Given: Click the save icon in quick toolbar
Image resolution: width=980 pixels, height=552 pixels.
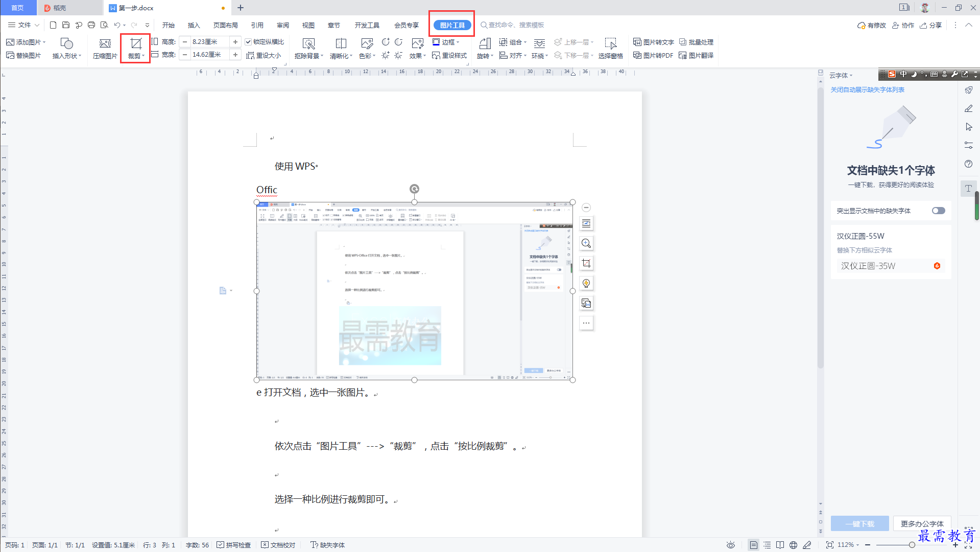Looking at the screenshot, I should 66,25.
